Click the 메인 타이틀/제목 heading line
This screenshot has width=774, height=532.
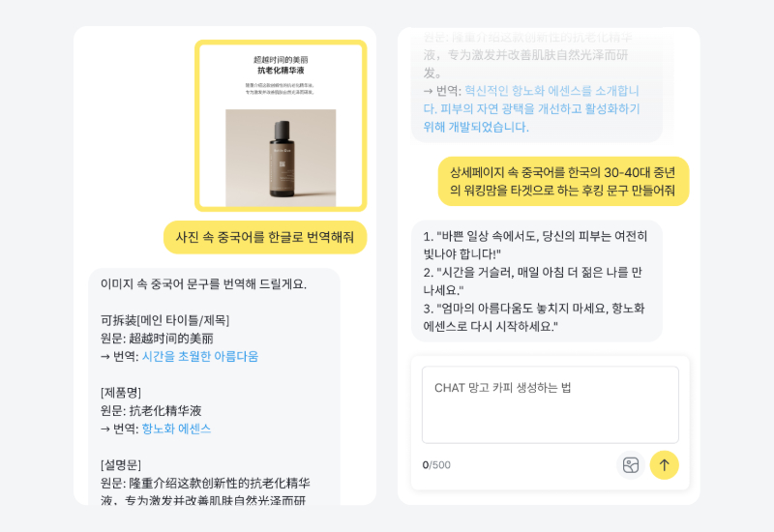coord(164,320)
